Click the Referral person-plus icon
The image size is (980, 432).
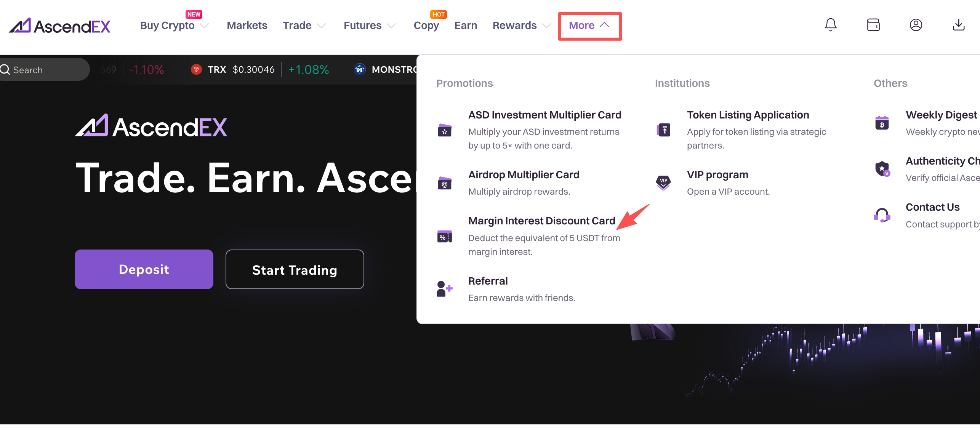click(445, 289)
